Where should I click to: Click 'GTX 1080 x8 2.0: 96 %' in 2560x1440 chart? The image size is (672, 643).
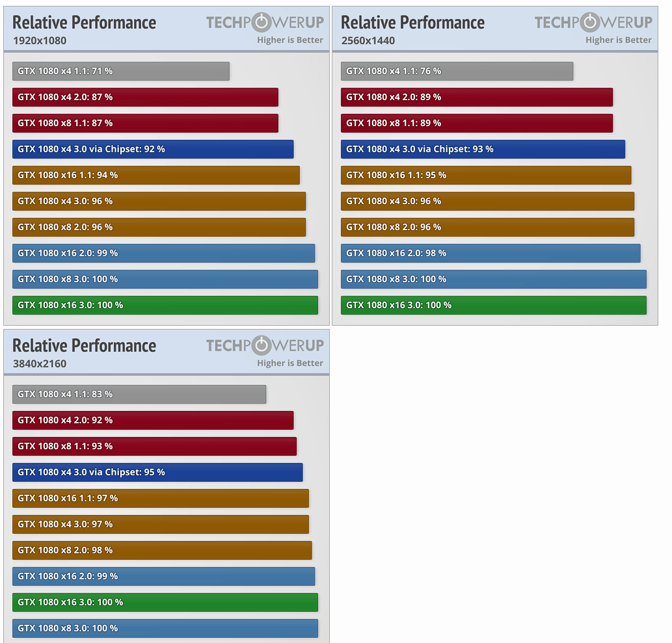488,227
